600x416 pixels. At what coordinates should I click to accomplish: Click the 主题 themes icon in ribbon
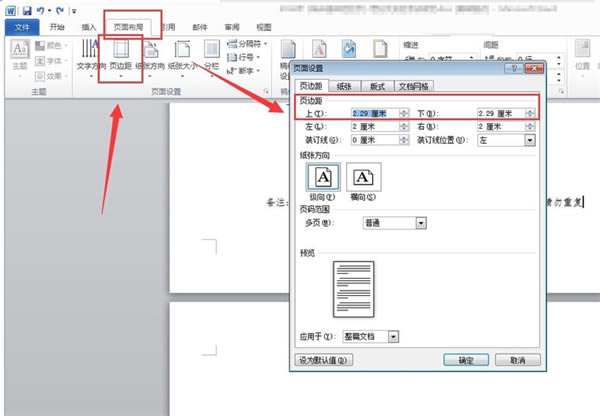click(19, 58)
